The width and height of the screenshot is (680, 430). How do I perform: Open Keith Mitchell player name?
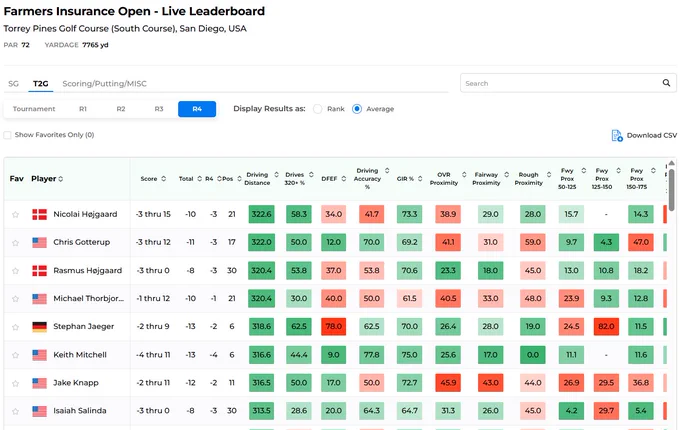[x=80, y=355]
